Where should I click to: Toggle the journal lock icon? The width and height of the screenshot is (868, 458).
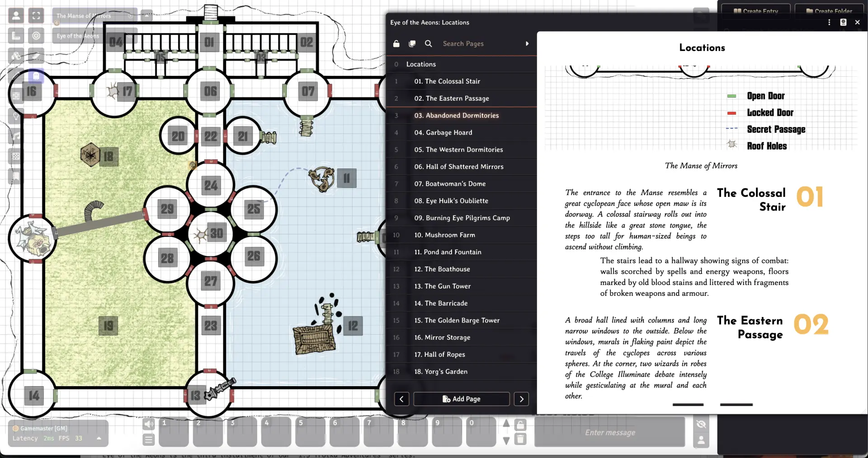pos(396,44)
